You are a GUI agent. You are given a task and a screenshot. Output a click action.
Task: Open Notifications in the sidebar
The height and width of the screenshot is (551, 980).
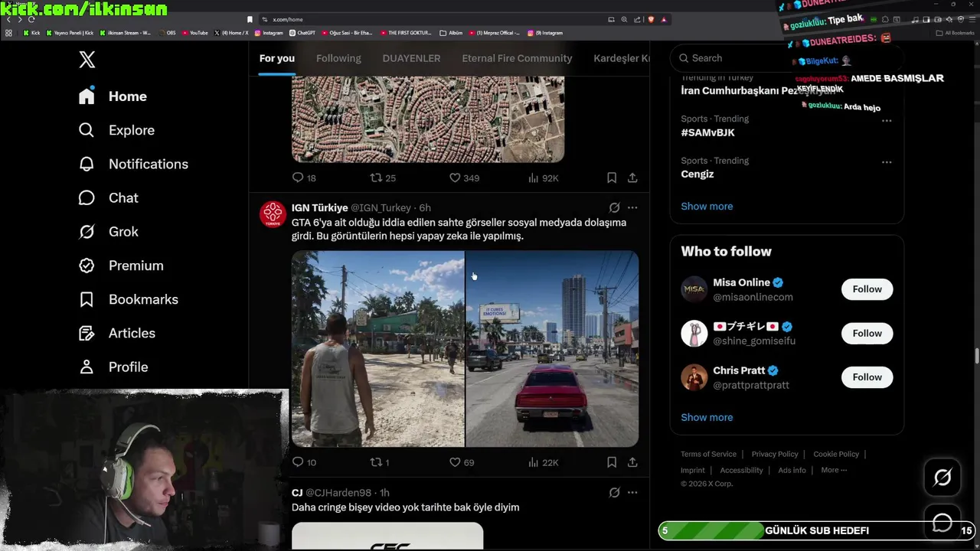tap(133, 164)
